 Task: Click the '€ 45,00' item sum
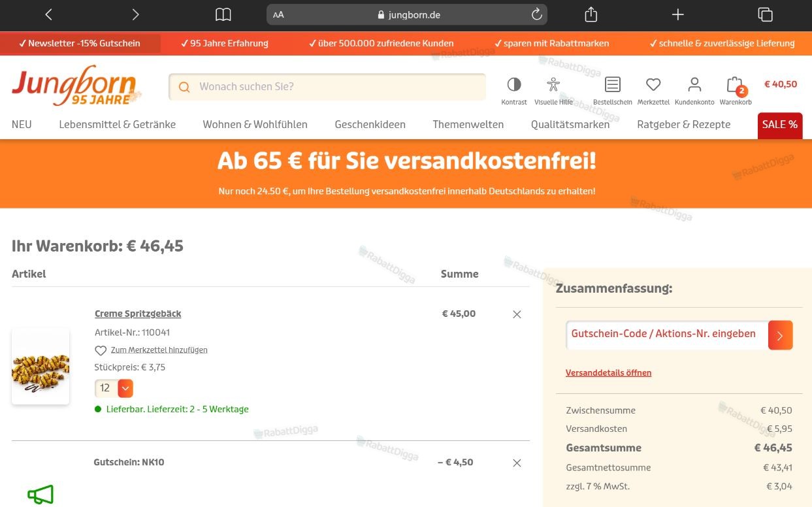tap(459, 314)
